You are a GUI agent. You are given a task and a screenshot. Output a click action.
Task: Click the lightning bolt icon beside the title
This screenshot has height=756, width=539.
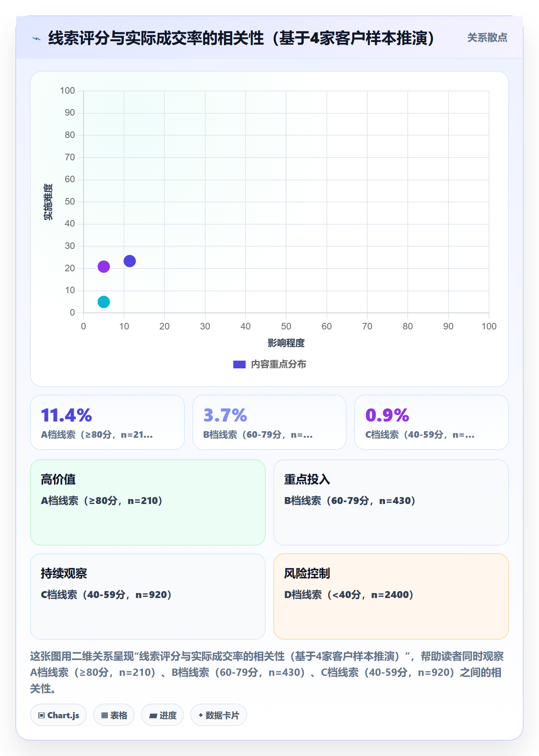37,39
